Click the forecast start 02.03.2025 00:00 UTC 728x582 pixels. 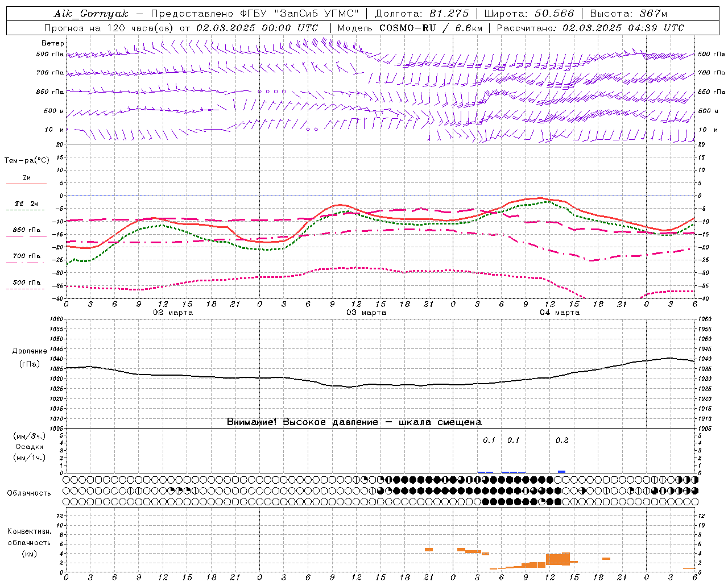(x=257, y=28)
